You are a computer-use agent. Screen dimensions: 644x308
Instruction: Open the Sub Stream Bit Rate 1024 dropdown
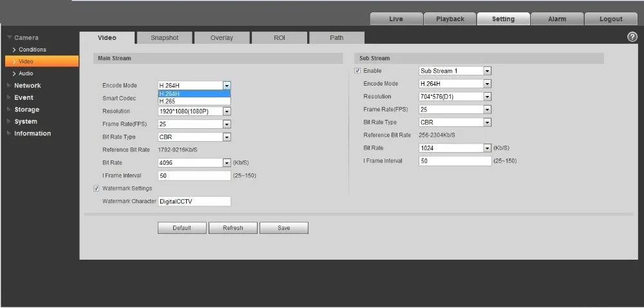coord(455,148)
